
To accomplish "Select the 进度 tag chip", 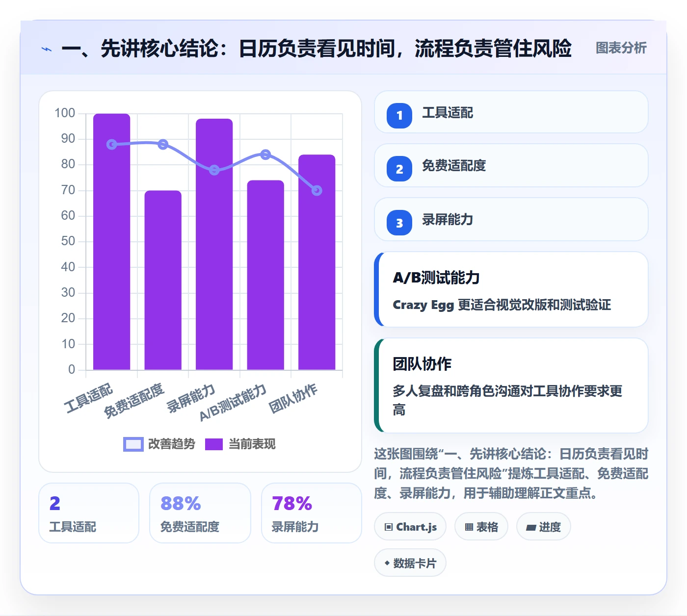I will pyautogui.click(x=544, y=527).
